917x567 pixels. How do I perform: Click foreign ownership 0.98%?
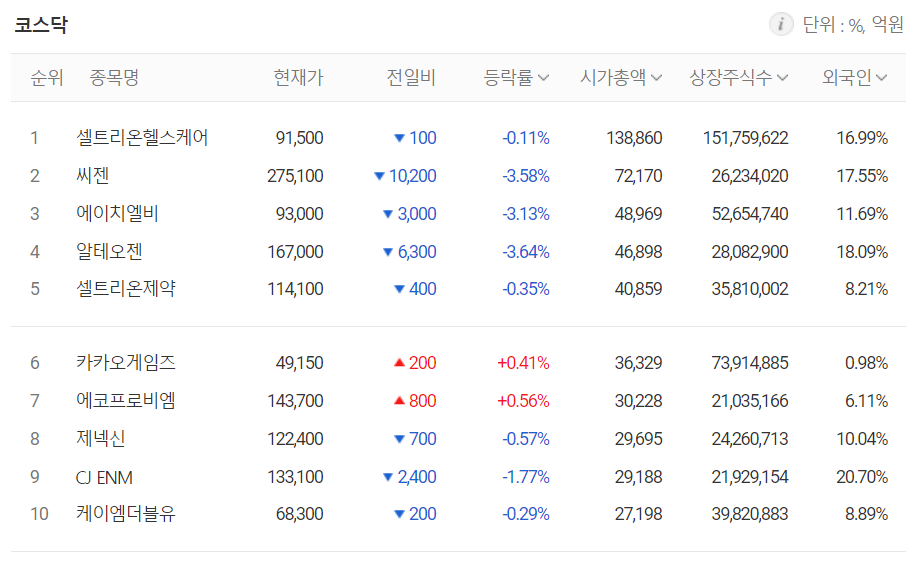click(867, 363)
